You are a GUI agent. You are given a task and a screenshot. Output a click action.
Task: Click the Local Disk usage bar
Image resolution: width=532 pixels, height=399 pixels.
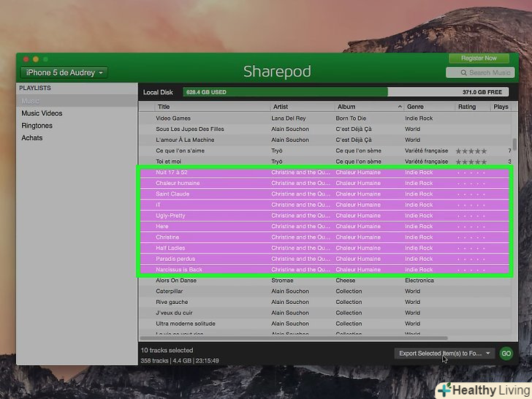285,93
